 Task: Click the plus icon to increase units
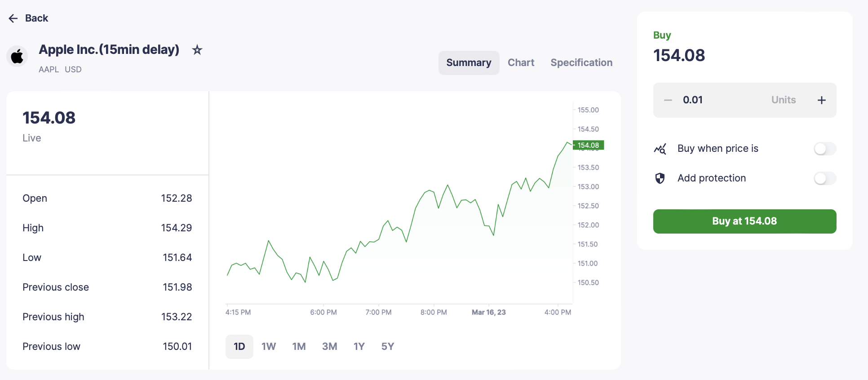click(822, 100)
